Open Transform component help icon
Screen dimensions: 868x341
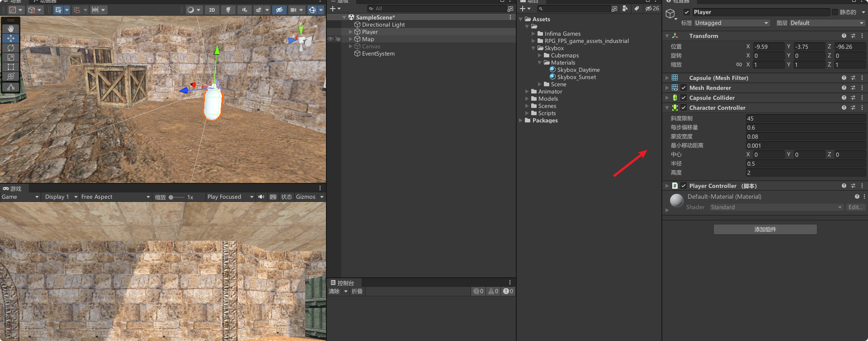pyautogui.click(x=844, y=36)
